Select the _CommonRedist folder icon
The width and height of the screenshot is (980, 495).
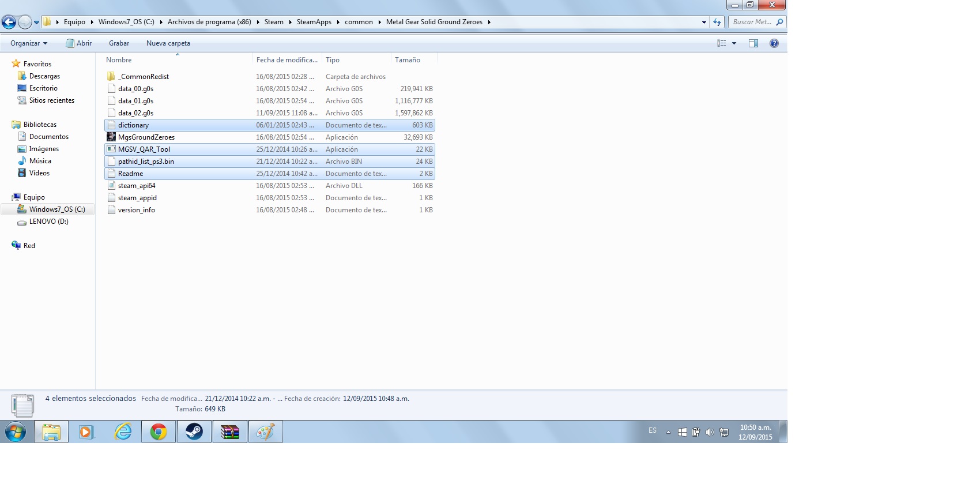click(111, 76)
